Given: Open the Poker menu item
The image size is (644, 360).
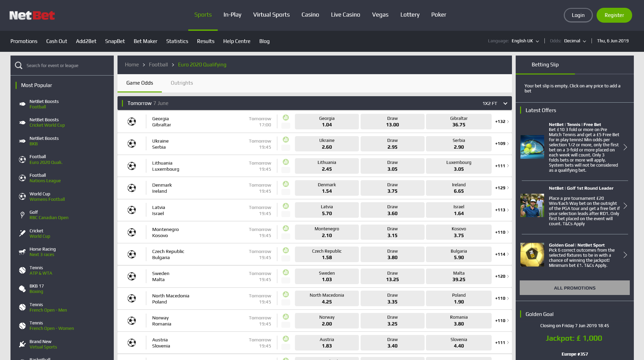Looking at the screenshot, I should 438,15.
